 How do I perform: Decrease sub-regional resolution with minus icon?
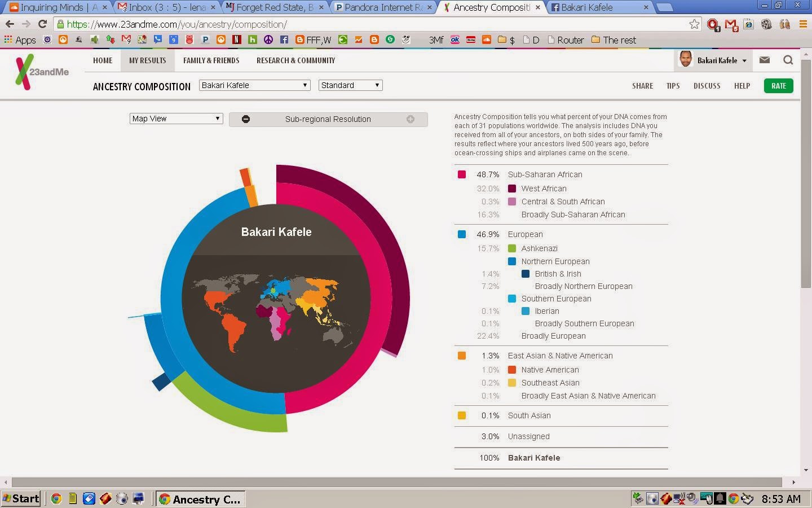point(246,119)
